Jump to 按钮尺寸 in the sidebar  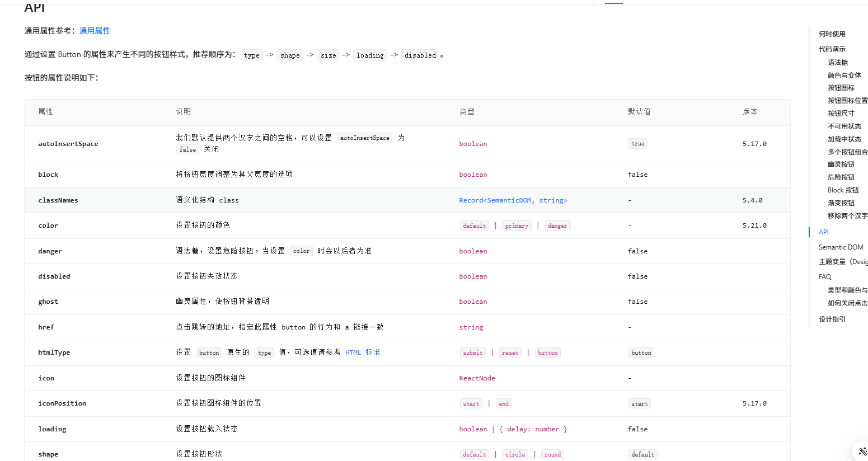coord(841,114)
